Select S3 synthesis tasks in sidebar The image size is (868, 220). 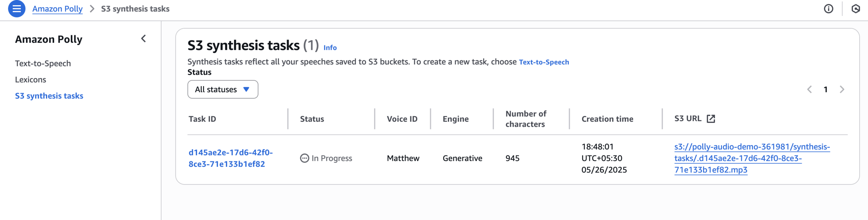click(x=49, y=96)
